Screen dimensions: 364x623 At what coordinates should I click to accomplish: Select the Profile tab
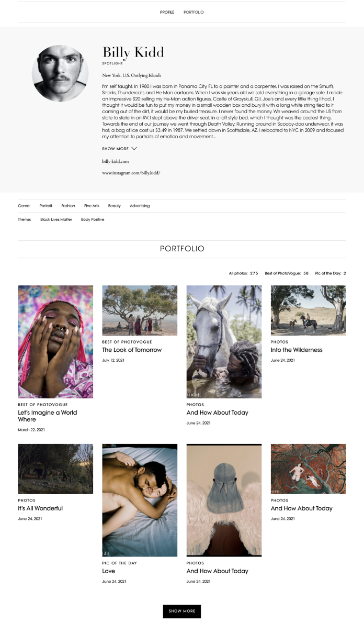coord(167,13)
